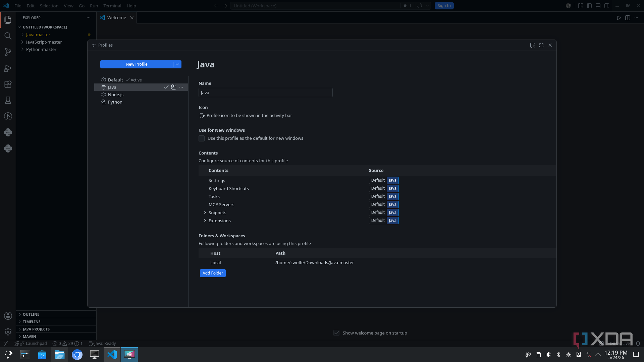The height and width of the screenshot is (362, 644).
Task: Select the Python profile in the list
Action: tap(141, 102)
